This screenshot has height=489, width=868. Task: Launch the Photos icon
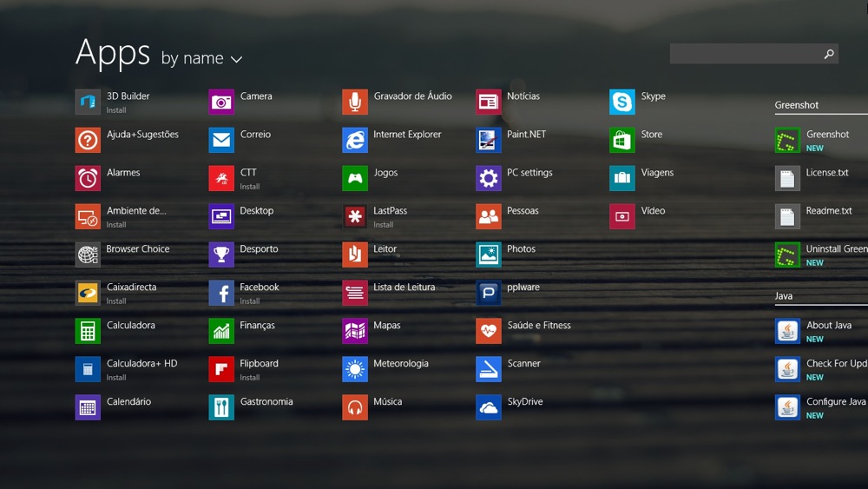pos(488,254)
